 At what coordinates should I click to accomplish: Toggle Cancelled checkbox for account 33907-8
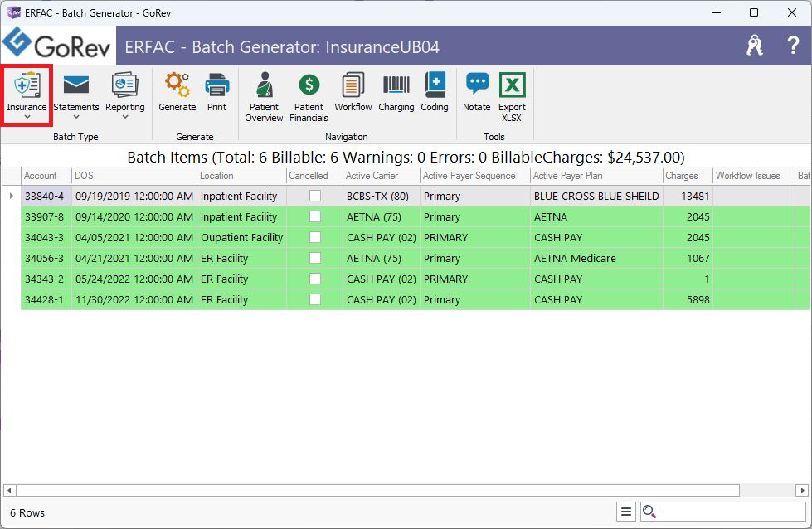click(x=315, y=216)
